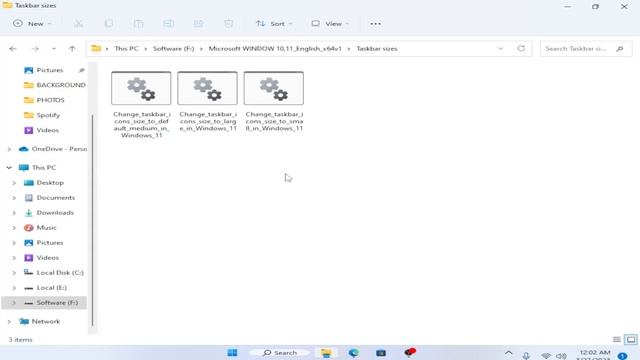Screen dimensions: 640x360
Task: Switch to large thumbnails view icon
Action: 631,340
